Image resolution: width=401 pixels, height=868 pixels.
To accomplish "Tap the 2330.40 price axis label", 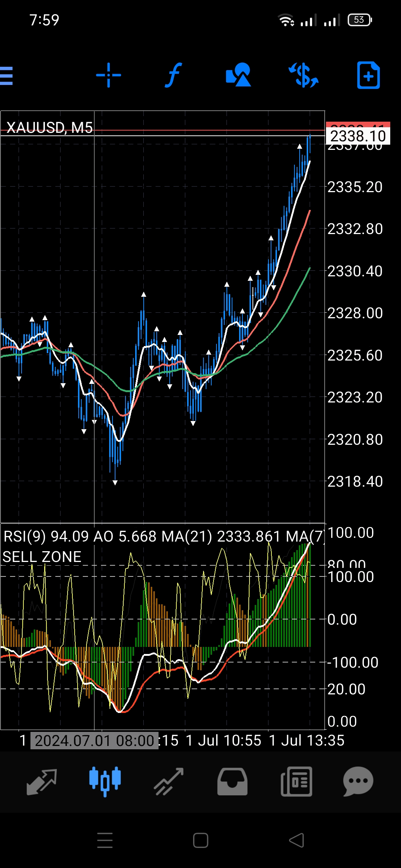I will [x=355, y=271].
